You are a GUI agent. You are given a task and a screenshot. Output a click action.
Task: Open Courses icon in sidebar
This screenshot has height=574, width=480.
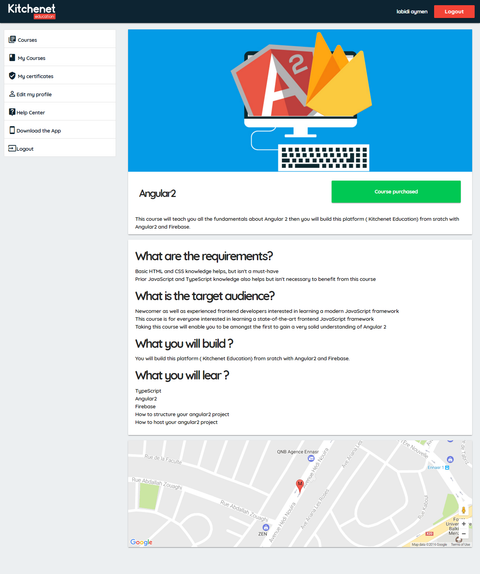[12, 39]
